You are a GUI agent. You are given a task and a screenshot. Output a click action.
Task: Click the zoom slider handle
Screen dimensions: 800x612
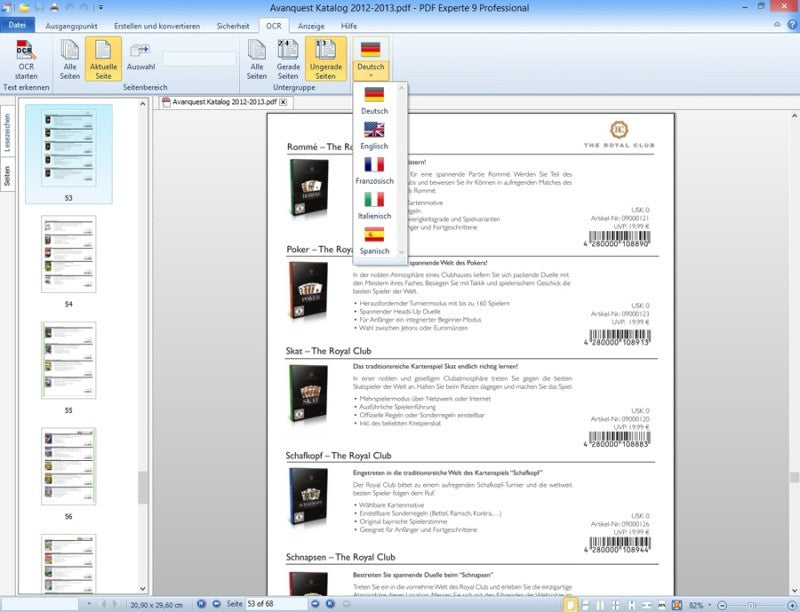(x=751, y=605)
